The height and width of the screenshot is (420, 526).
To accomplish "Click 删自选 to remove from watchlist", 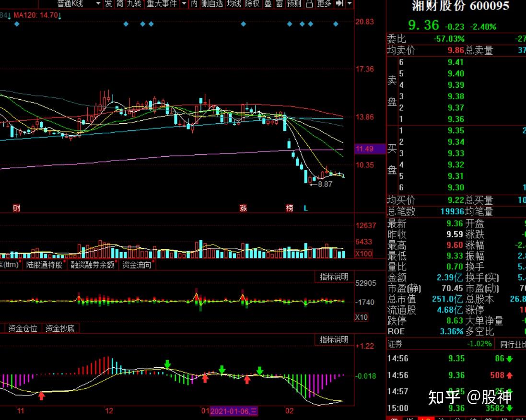I will point(212,4).
